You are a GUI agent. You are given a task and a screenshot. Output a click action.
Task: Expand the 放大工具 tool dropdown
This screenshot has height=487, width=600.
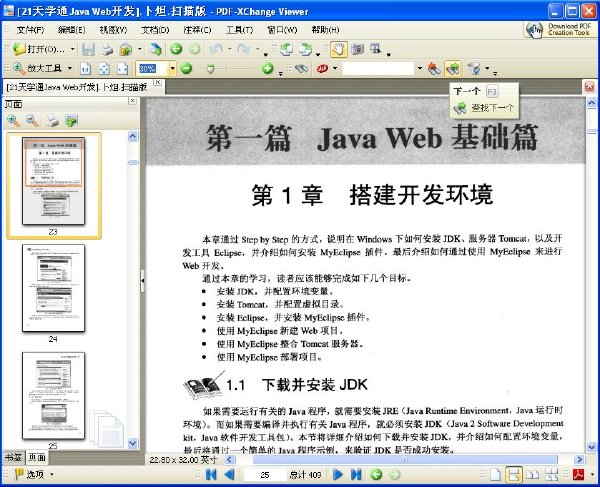click(x=70, y=68)
